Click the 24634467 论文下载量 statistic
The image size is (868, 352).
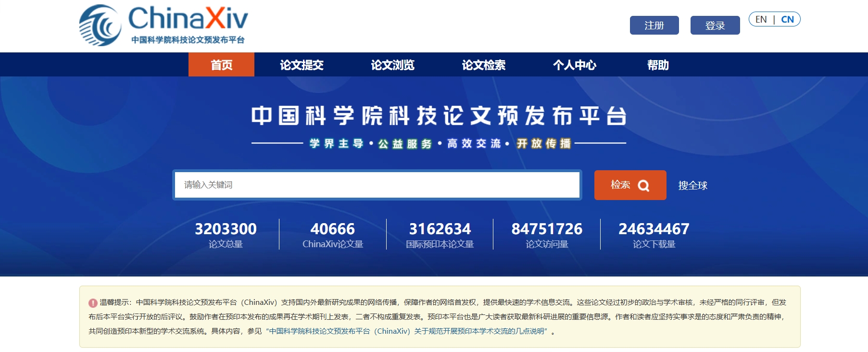[654, 235]
